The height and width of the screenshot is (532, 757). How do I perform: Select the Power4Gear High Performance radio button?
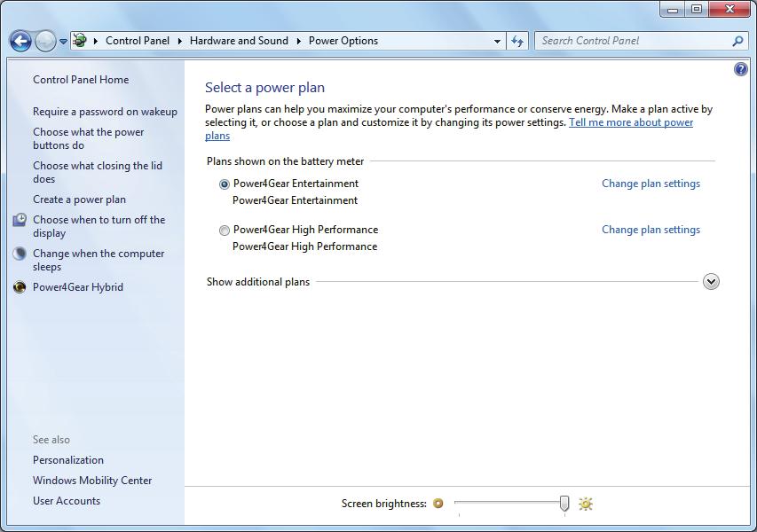(x=224, y=231)
